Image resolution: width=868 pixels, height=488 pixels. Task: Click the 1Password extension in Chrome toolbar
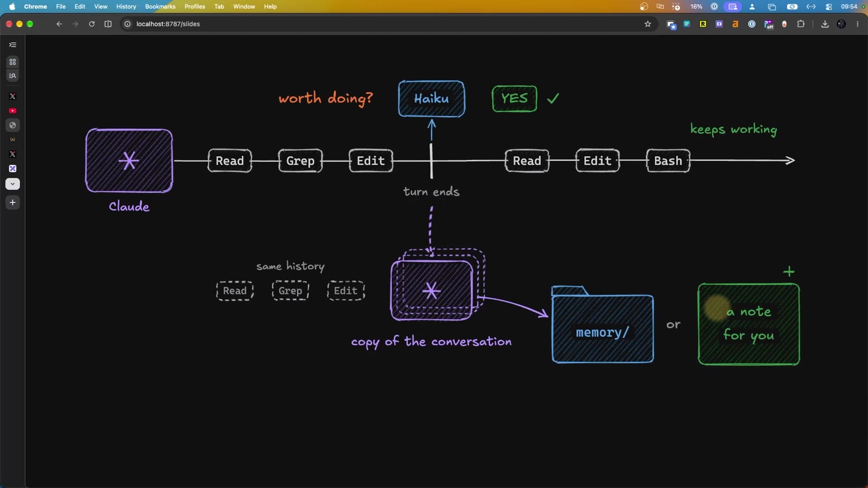(751, 24)
